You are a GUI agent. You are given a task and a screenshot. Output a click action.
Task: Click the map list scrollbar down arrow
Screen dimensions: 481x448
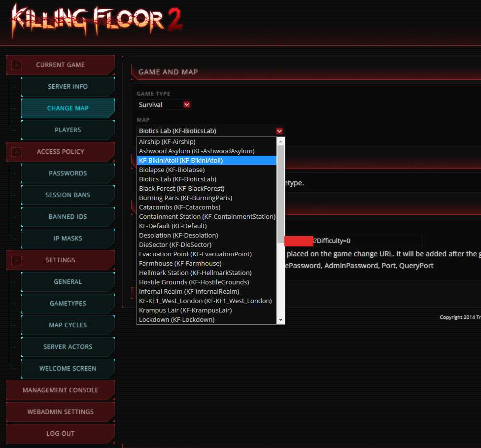click(x=280, y=320)
